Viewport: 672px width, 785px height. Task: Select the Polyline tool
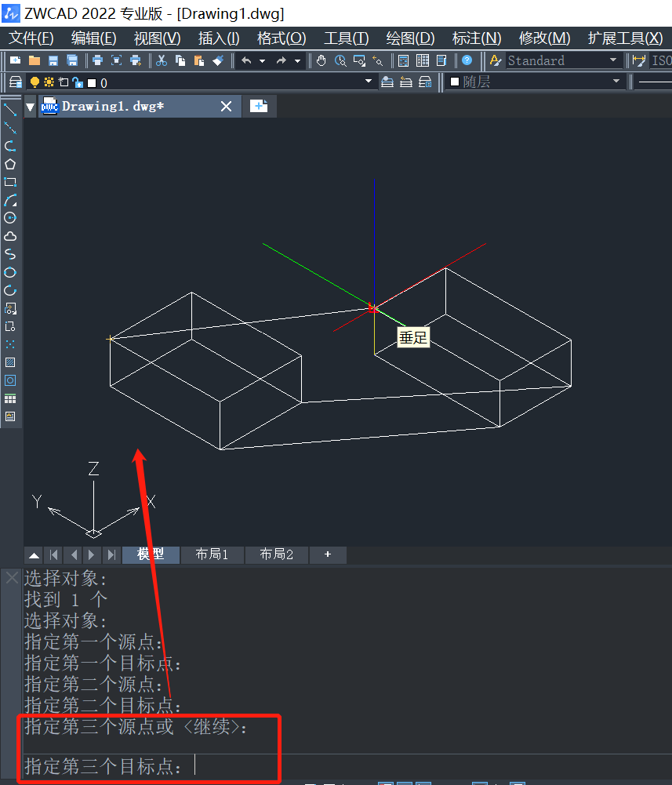pyautogui.click(x=10, y=146)
